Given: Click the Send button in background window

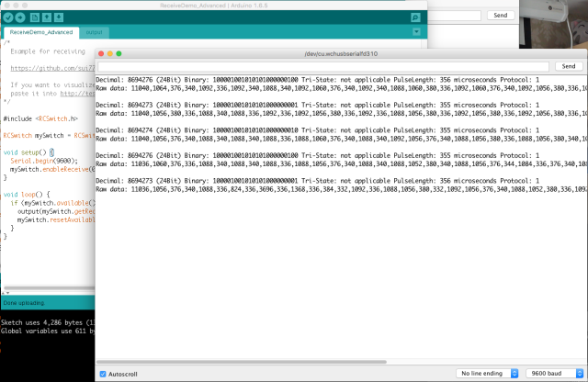Looking at the screenshot, I should click(x=500, y=16).
